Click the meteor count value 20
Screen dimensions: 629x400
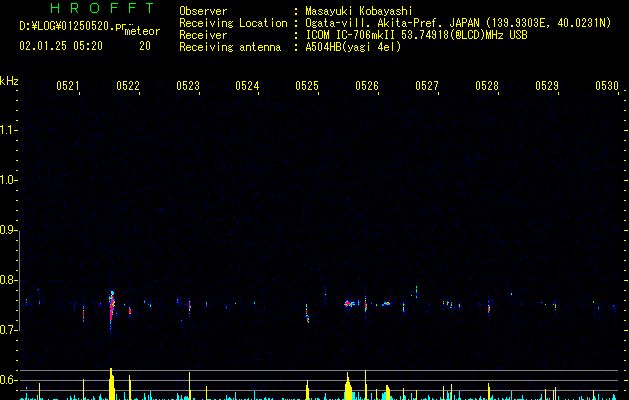[x=145, y=46]
